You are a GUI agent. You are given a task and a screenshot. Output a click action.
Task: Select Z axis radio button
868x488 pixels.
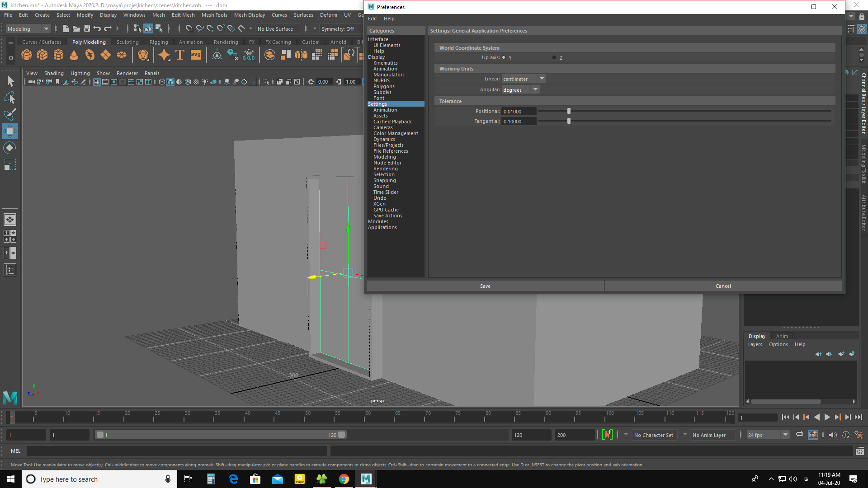[553, 57]
